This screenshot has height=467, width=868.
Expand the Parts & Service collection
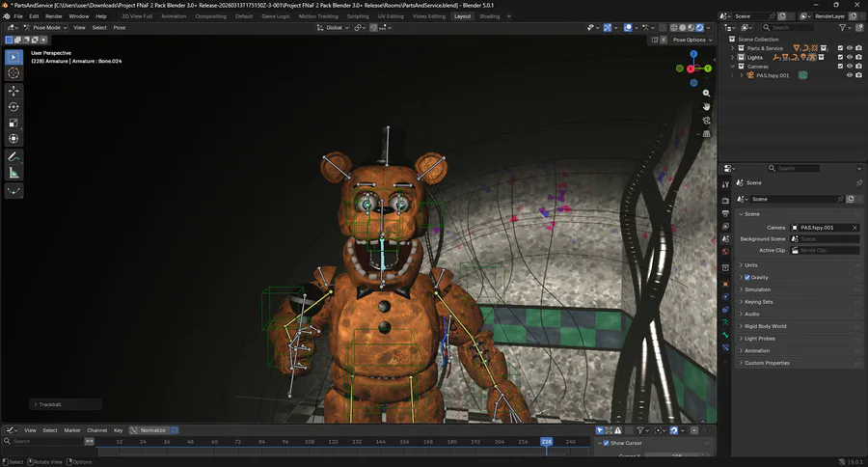[x=733, y=48]
